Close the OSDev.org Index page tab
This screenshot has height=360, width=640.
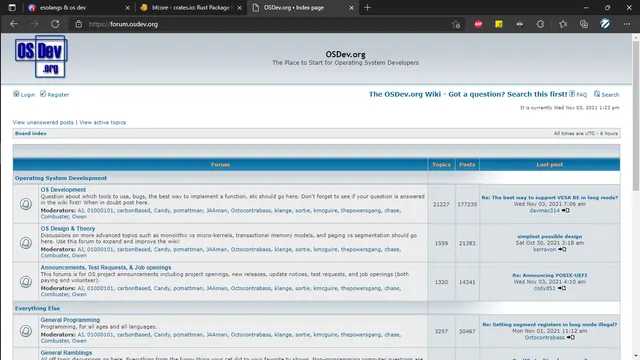pyautogui.click(x=351, y=8)
